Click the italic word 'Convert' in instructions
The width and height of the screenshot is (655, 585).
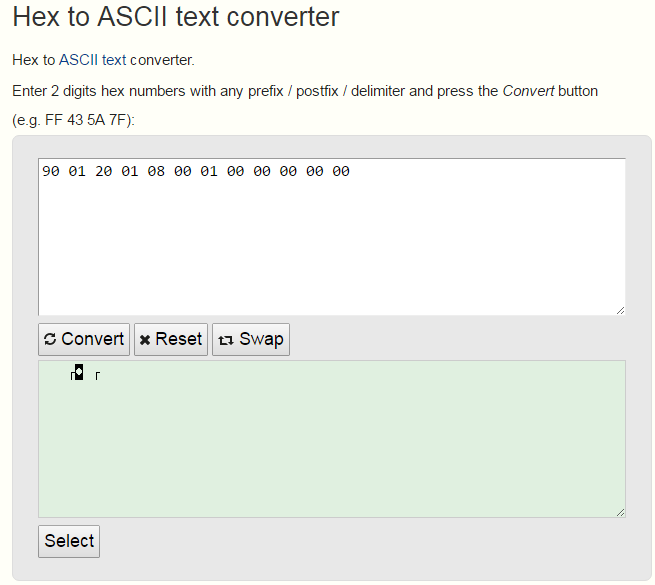(528, 91)
